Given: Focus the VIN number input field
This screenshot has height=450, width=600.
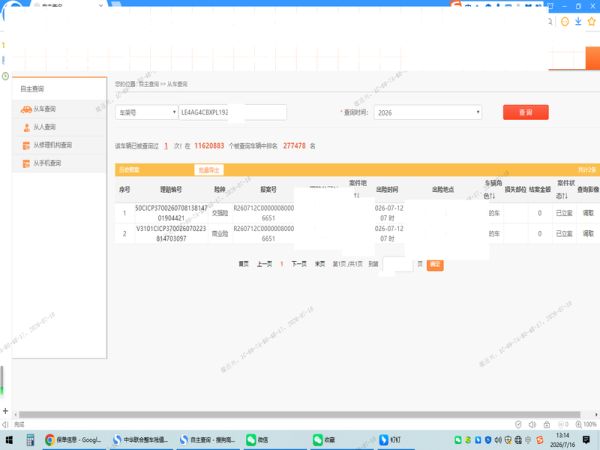Looking at the screenshot, I should pyautogui.click(x=233, y=112).
